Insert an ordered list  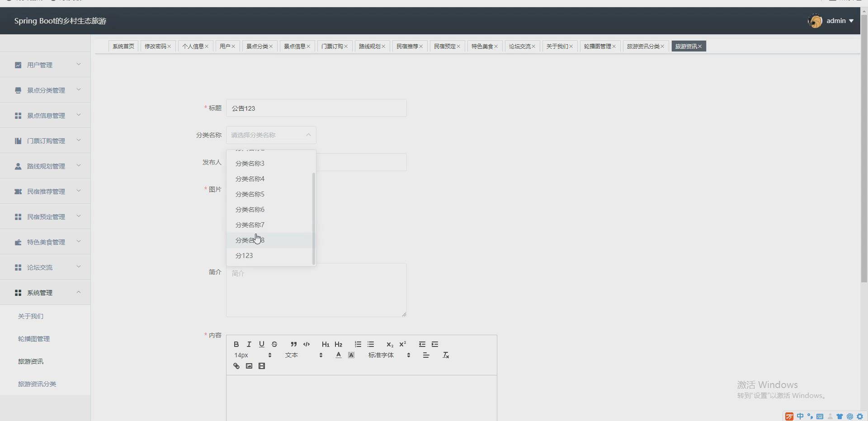pyautogui.click(x=358, y=344)
